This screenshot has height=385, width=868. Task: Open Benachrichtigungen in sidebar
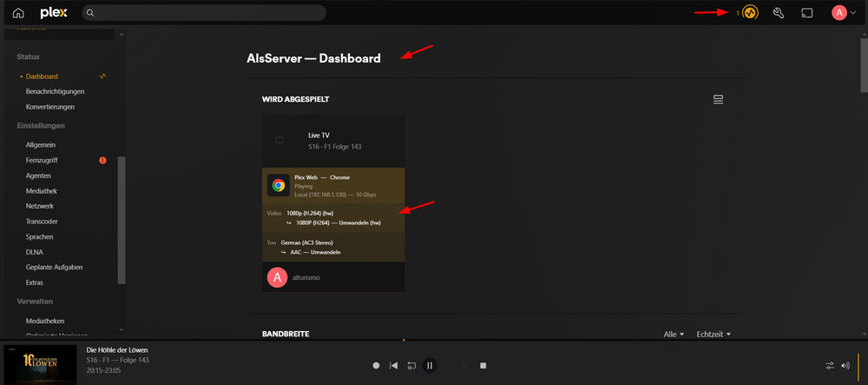click(x=55, y=91)
